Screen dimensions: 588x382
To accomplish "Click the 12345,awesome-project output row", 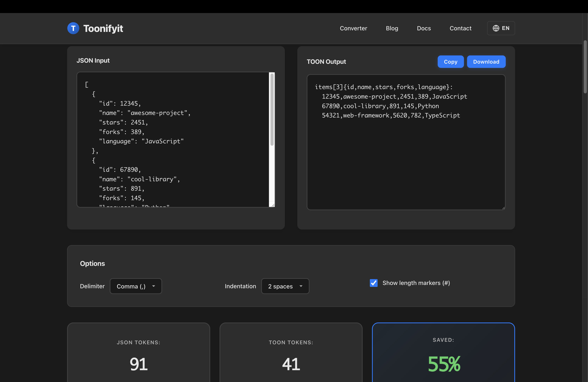I will click(x=394, y=96).
